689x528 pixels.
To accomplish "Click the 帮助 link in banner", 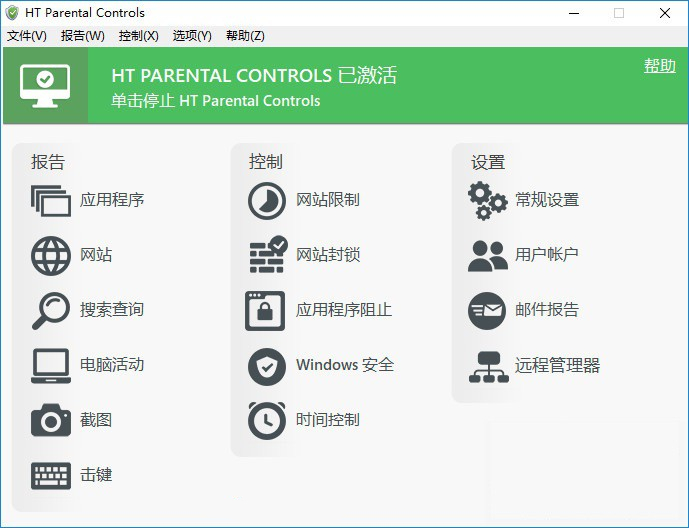I will [x=660, y=66].
